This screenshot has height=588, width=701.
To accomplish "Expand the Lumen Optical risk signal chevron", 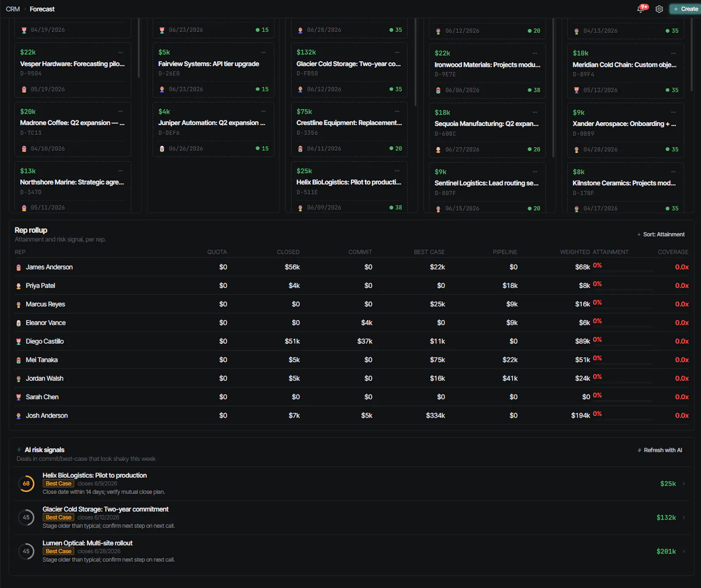I will (x=684, y=552).
